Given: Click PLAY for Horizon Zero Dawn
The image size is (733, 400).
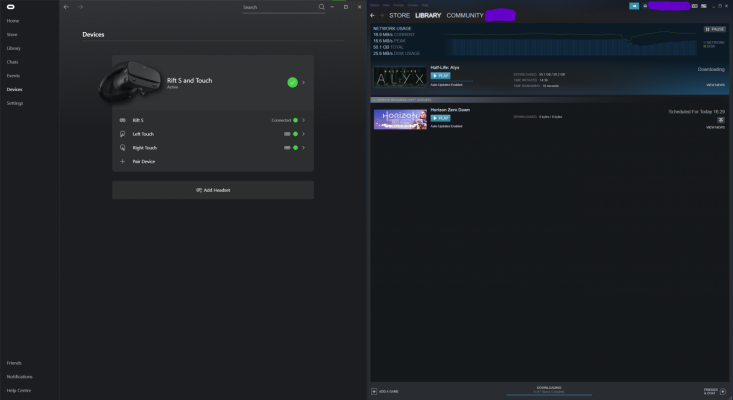Looking at the screenshot, I should click(x=440, y=118).
